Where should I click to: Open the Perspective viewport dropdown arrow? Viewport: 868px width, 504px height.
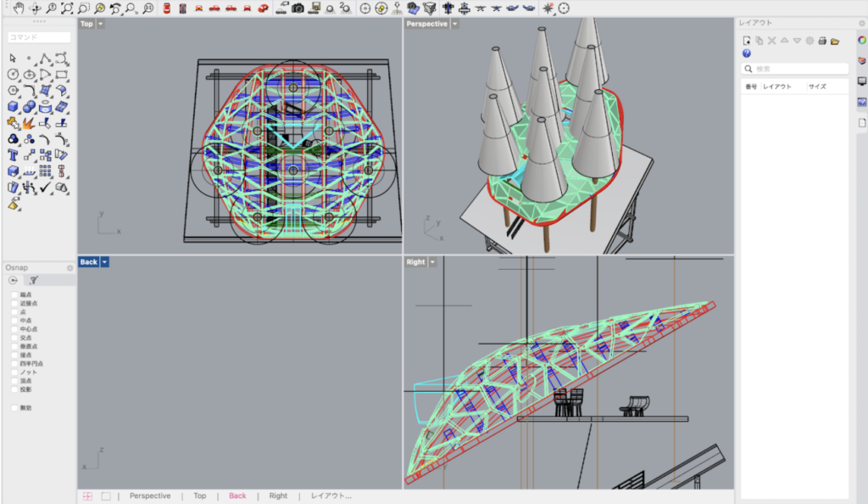coord(455,24)
